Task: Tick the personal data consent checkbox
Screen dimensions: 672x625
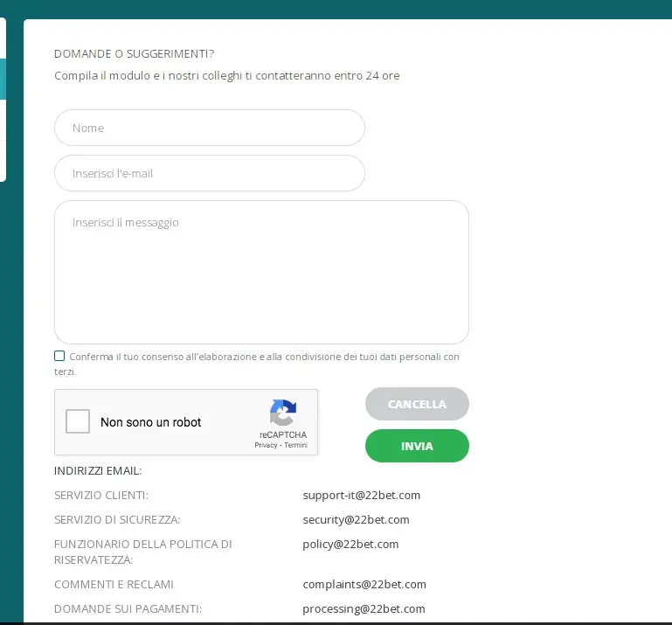Action: [x=59, y=356]
